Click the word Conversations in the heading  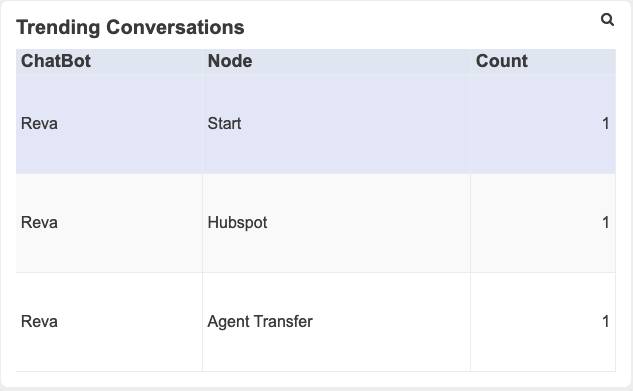[x=175, y=27]
